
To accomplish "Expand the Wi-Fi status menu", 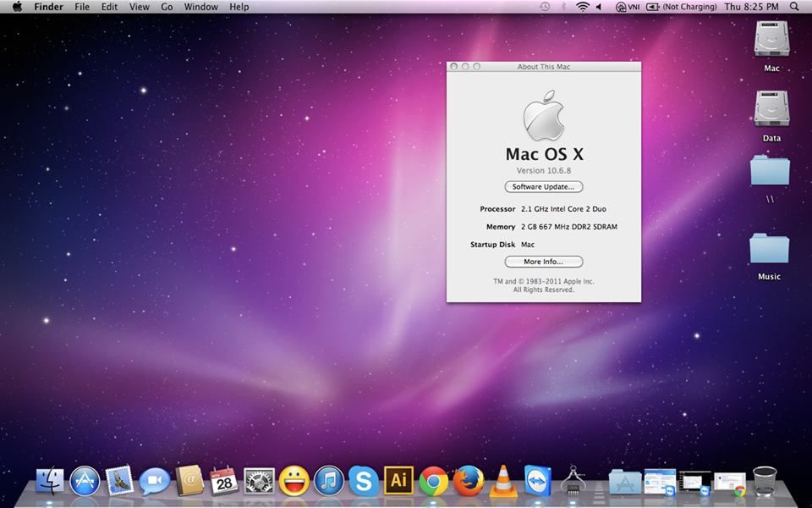I will (582, 7).
